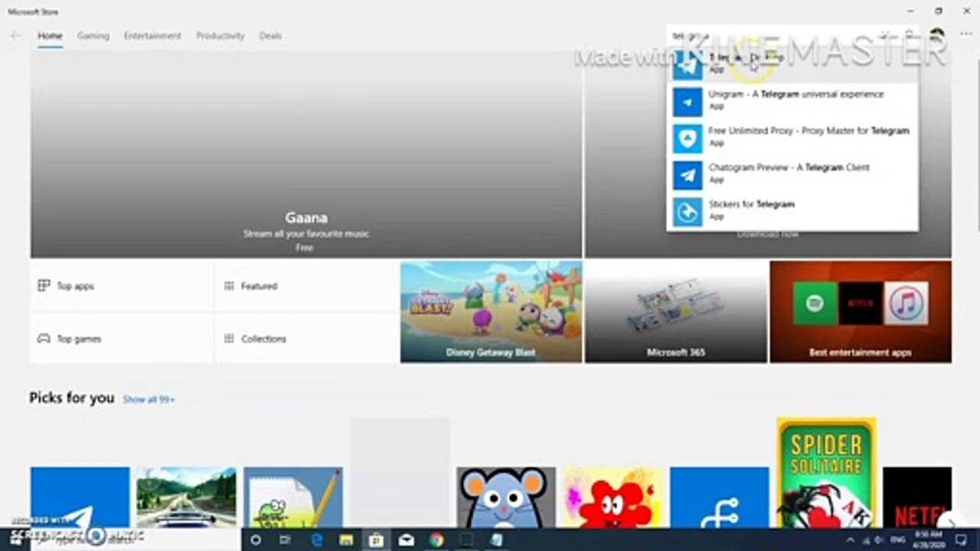Launch Google Chrome from the taskbar
The image size is (980, 551).
436,540
